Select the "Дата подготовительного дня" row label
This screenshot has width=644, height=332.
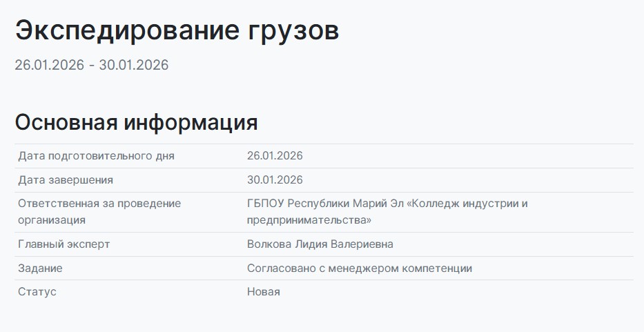click(96, 156)
